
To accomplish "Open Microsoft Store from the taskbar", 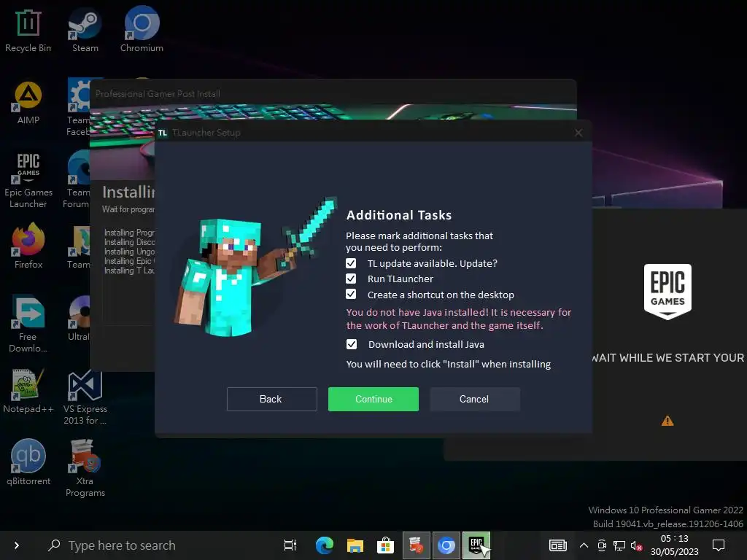I will 385,545.
